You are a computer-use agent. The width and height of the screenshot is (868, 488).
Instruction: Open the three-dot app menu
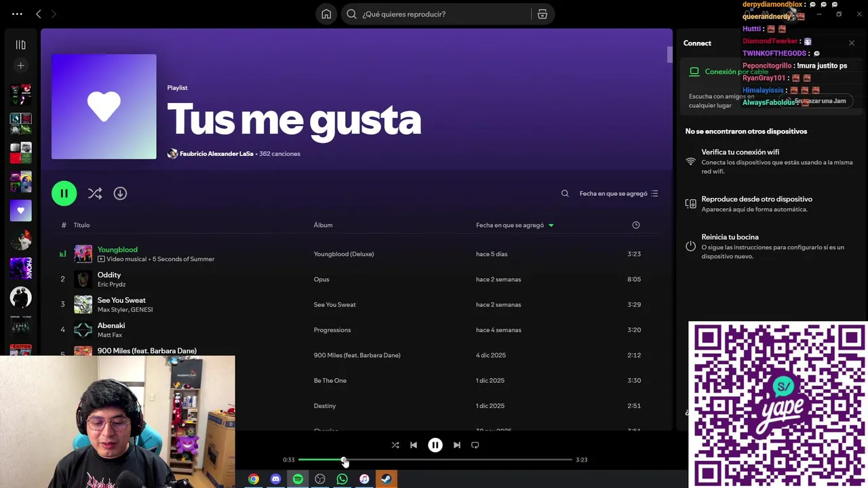[17, 14]
